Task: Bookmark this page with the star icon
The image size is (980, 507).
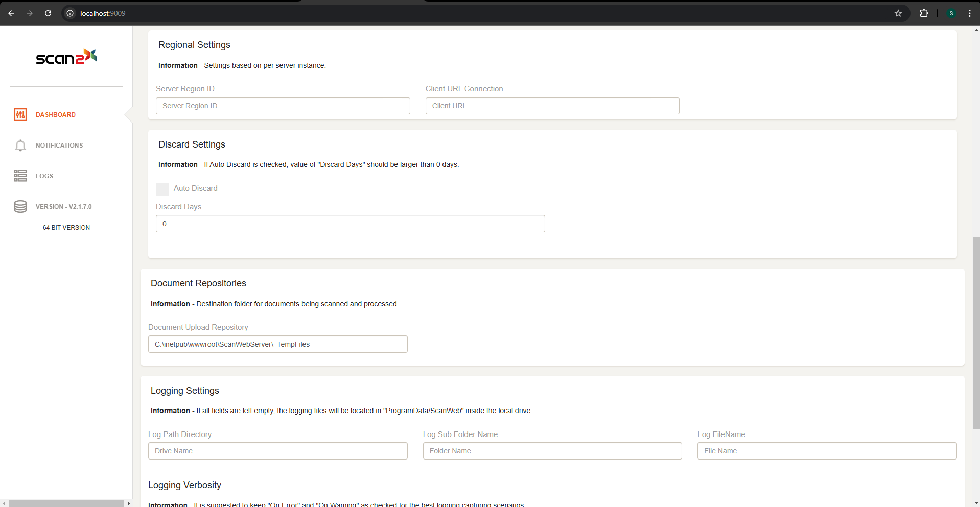Action: coord(898,13)
